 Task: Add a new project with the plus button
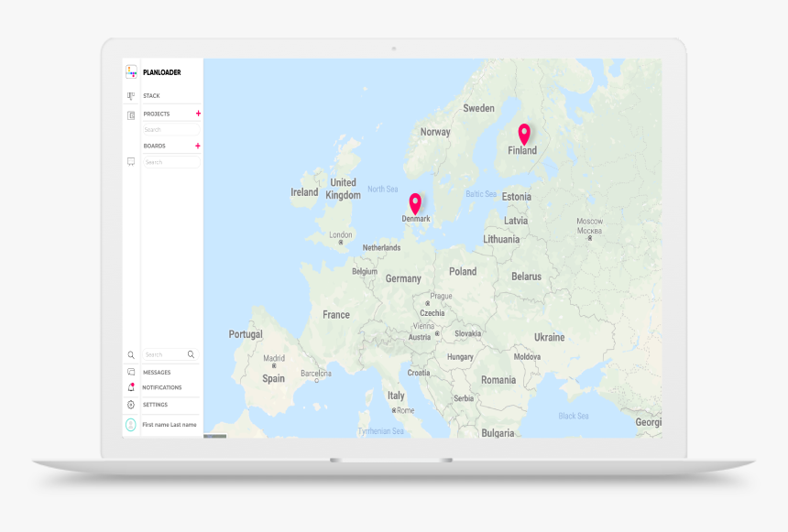click(x=198, y=114)
